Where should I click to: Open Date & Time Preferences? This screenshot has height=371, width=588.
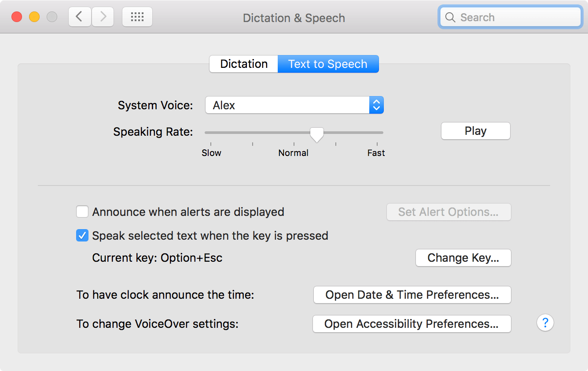412,295
